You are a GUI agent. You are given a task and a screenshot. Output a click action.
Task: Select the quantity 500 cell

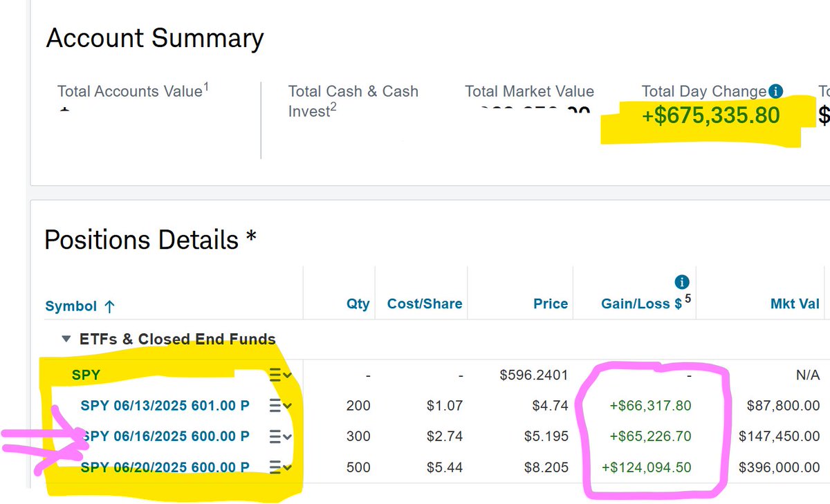(x=358, y=467)
